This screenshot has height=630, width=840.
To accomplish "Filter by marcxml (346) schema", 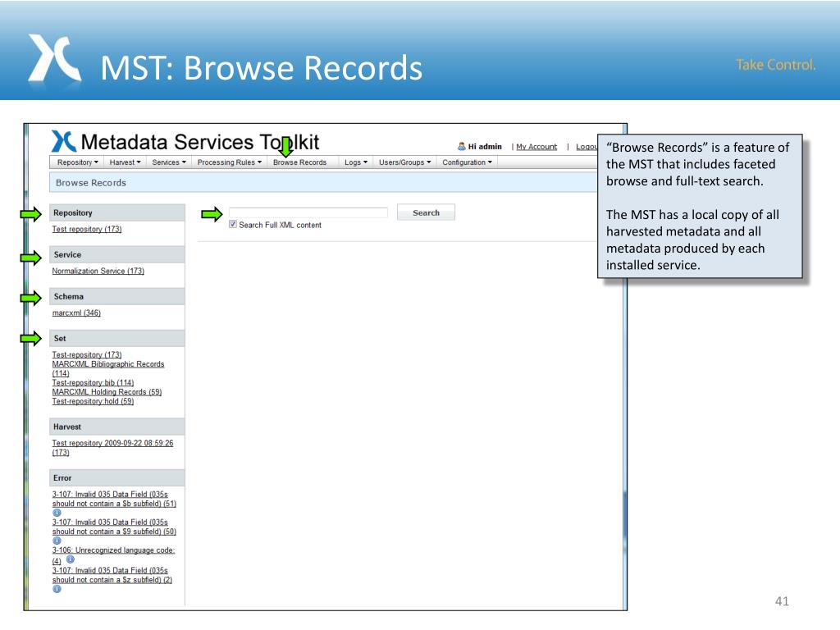I will coord(76,313).
